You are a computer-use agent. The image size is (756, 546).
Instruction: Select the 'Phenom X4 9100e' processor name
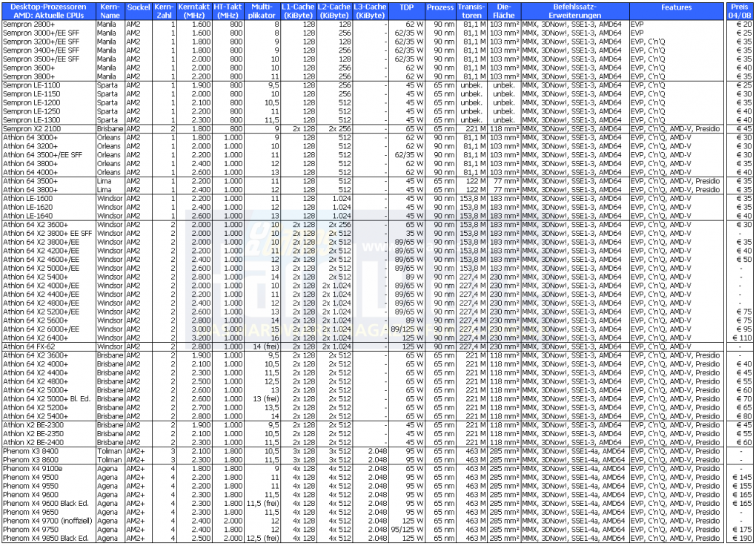tap(33, 468)
